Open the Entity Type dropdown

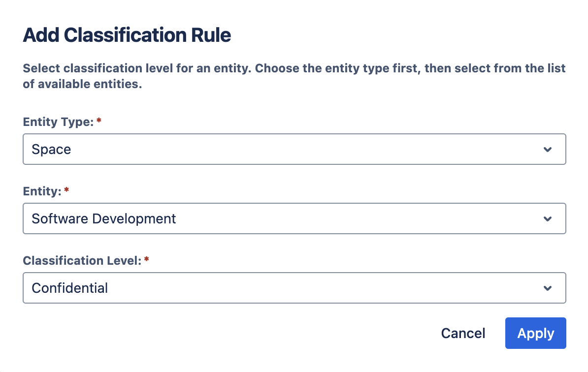(294, 149)
